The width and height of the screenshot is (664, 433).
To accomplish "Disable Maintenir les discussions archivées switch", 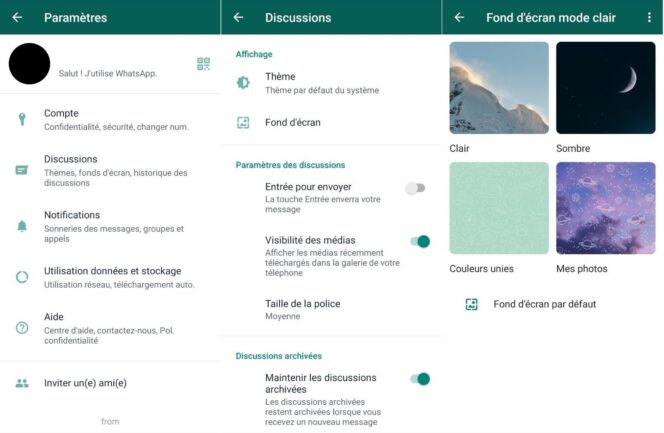I will click(420, 379).
